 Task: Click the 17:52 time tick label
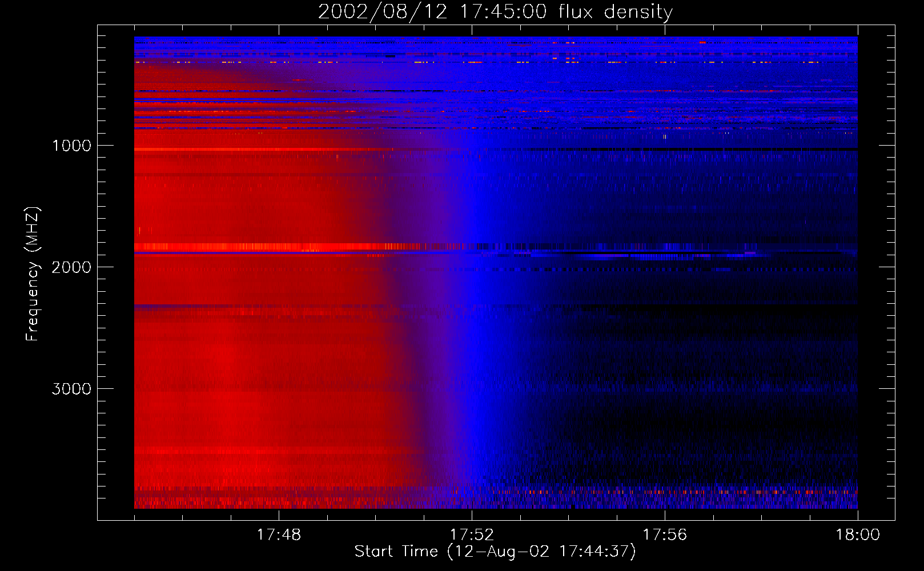(472, 535)
